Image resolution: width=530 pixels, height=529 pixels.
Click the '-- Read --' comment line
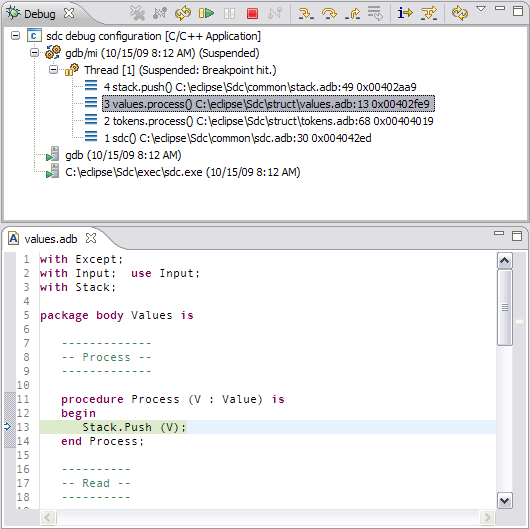click(x=96, y=483)
